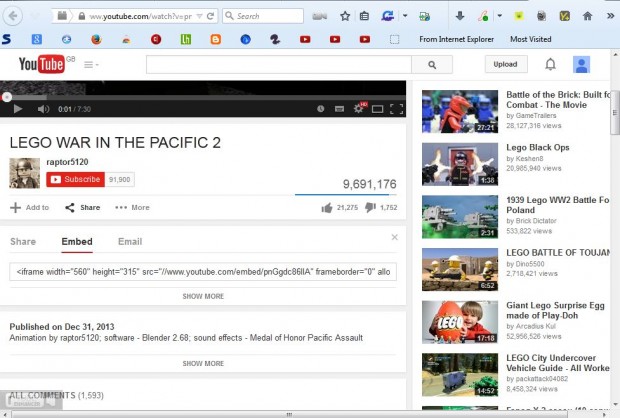
Task: Open the GameTrailers channel link
Action: click(x=536, y=115)
